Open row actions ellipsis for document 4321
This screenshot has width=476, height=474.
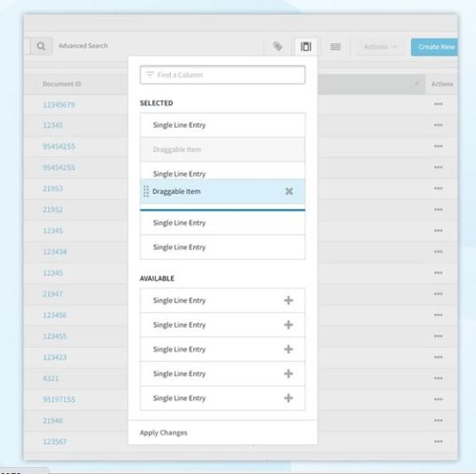tap(438, 378)
